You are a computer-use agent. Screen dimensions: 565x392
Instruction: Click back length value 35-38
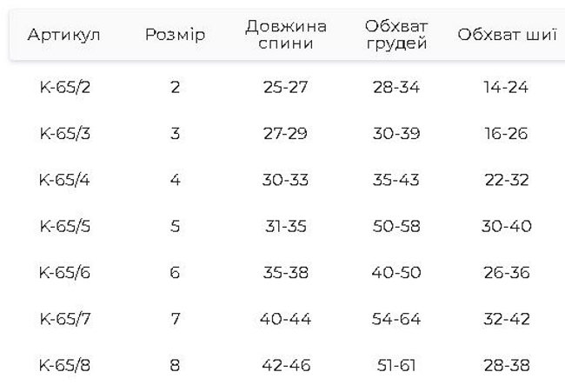click(x=286, y=272)
